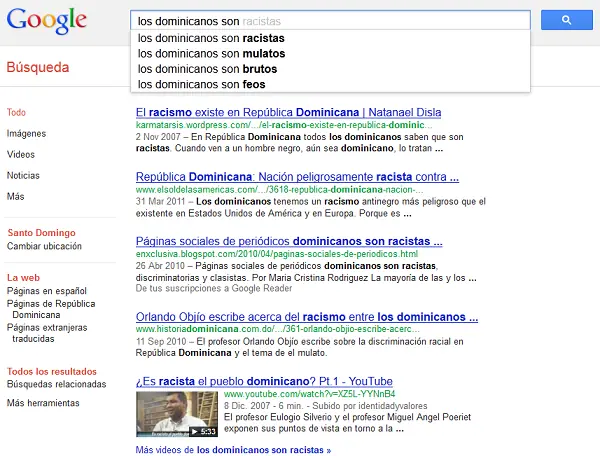Open 'Orlando Objío escribe acerca del racismo' result
600x456 pixels.
click(307, 317)
